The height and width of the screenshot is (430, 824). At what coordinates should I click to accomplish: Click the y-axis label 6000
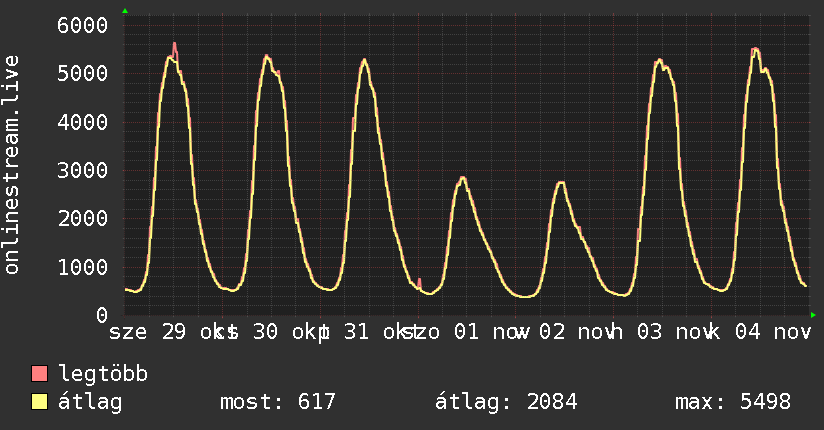[x=83, y=25]
